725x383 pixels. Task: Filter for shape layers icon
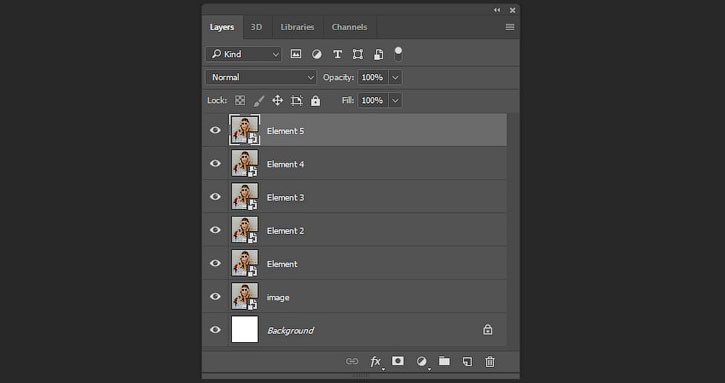[x=358, y=54]
